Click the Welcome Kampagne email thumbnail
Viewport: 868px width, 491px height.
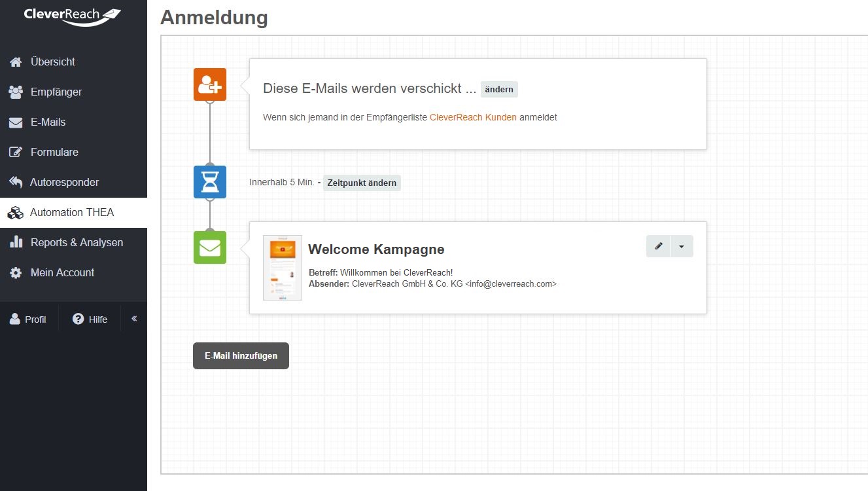point(283,268)
